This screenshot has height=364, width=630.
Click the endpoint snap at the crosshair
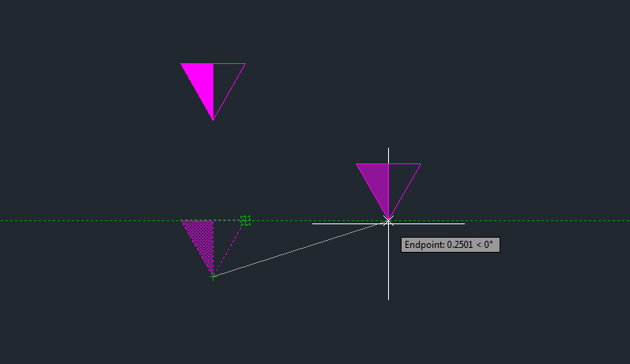coord(388,221)
